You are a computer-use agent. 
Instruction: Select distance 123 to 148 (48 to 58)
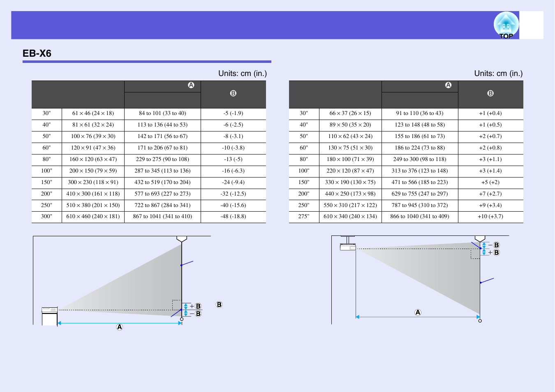420,125
